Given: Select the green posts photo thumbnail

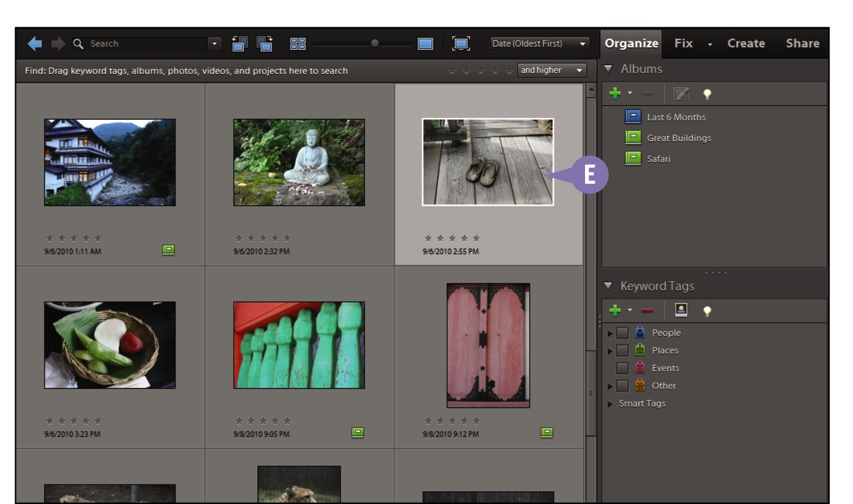Looking at the screenshot, I should pyautogui.click(x=299, y=345).
